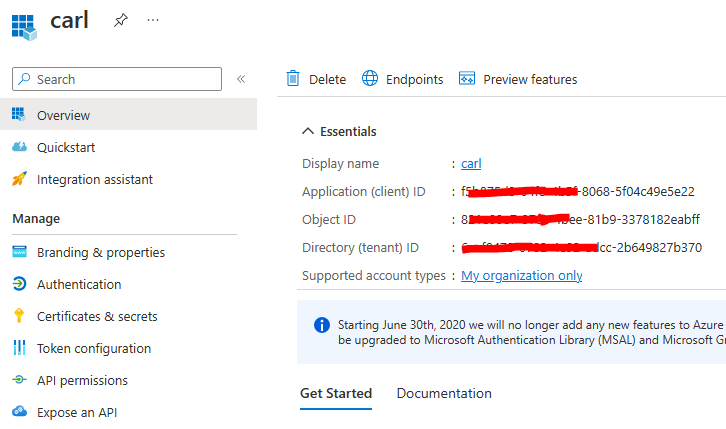This screenshot has height=429, width=726.
Task: Click the Authentication arrow icon
Action: tap(19, 284)
